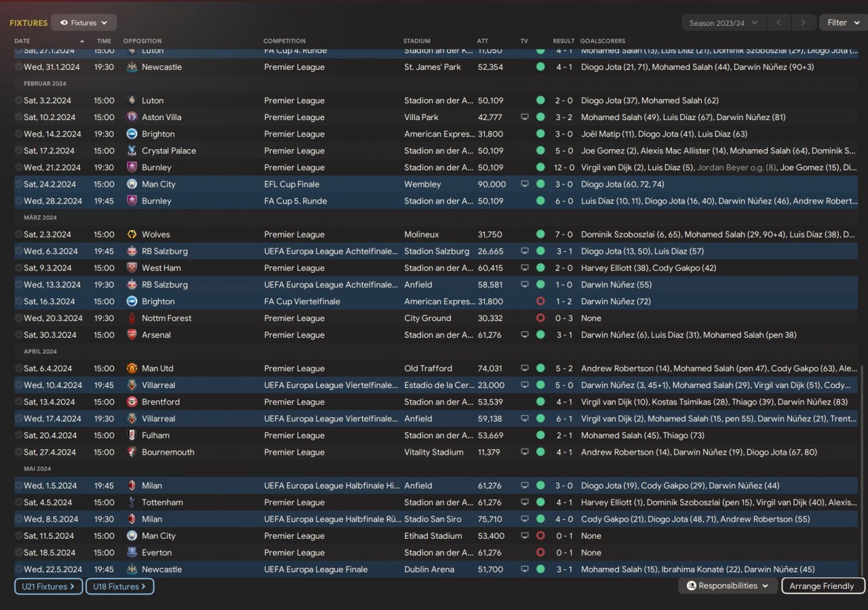Screen dimensions: 868x610
Task: Click the "City Ground" stadium cell
Action: click(427, 318)
